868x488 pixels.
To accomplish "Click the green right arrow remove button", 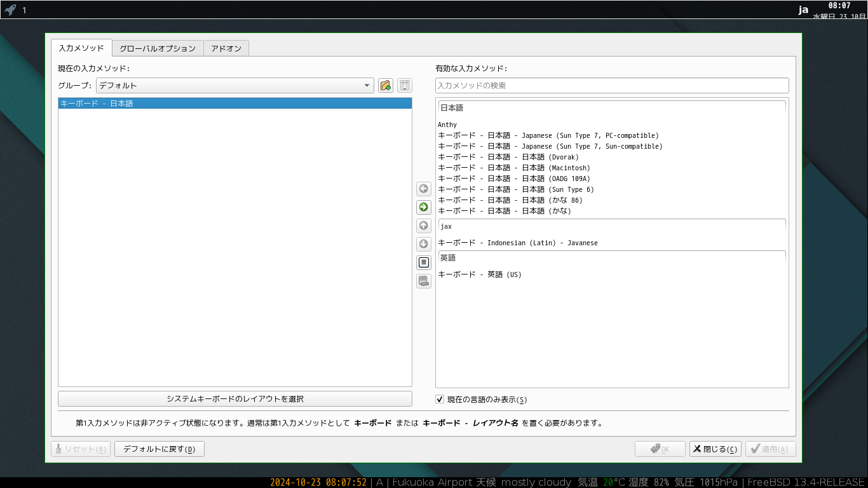I will click(x=424, y=207).
